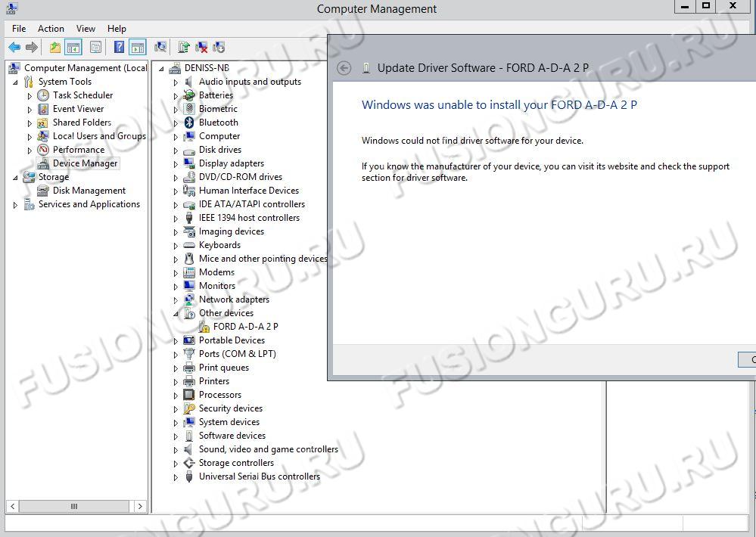The image size is (756, 537).
Task: Click the Bluetooth logo icon in device list
Action: tap(189, 123)
